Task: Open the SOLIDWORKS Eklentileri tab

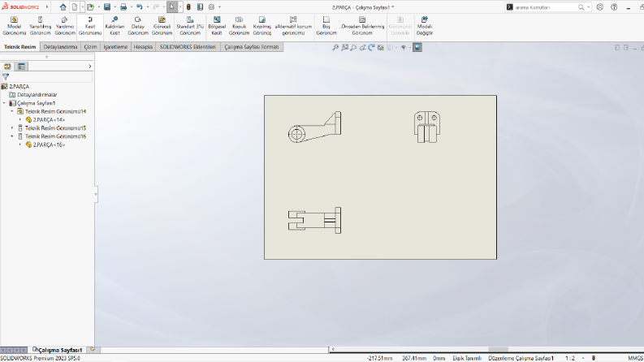Action: 188,47
